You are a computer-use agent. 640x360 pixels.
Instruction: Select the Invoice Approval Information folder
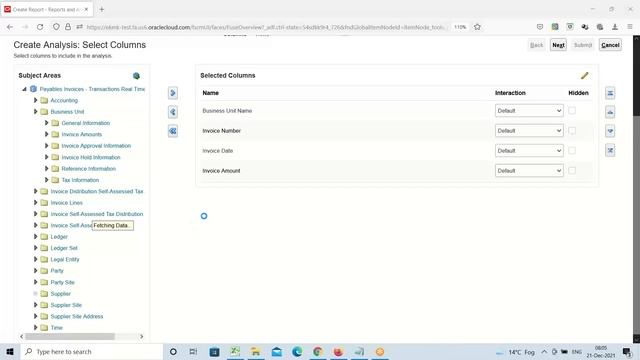point(96,146)
